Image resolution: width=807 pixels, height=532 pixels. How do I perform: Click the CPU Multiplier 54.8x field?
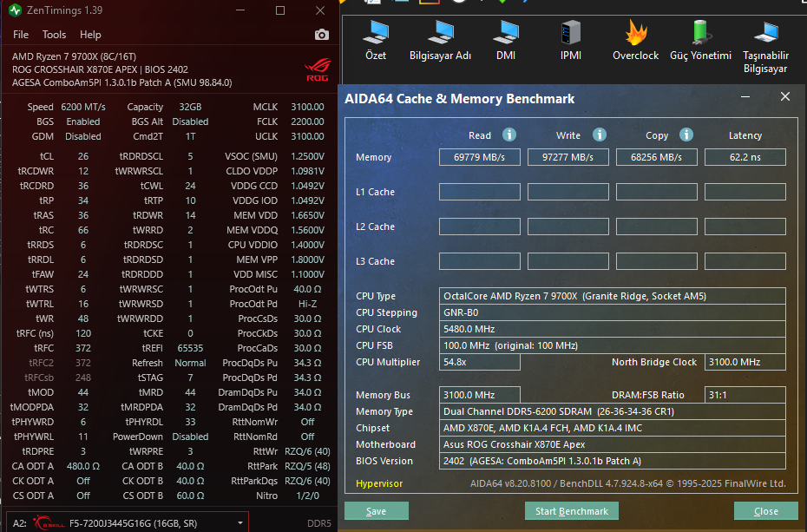coord(479,362)
